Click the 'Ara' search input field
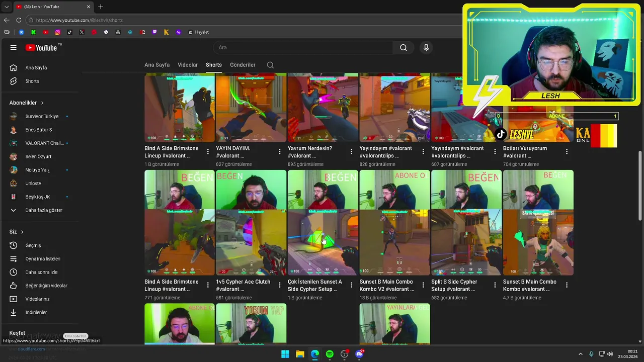644x362 pixels. coord(303,48)
